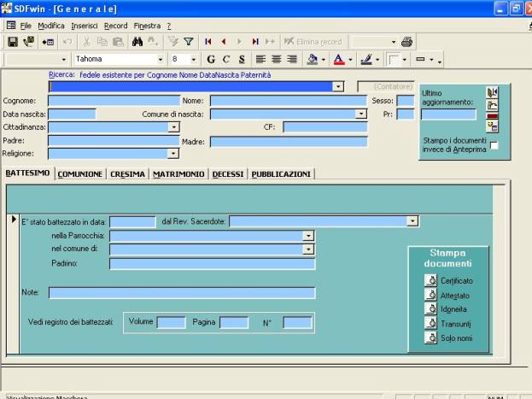Open Find with the binoculars icon
Screen dimensions: 532x399
click(137, 42)
